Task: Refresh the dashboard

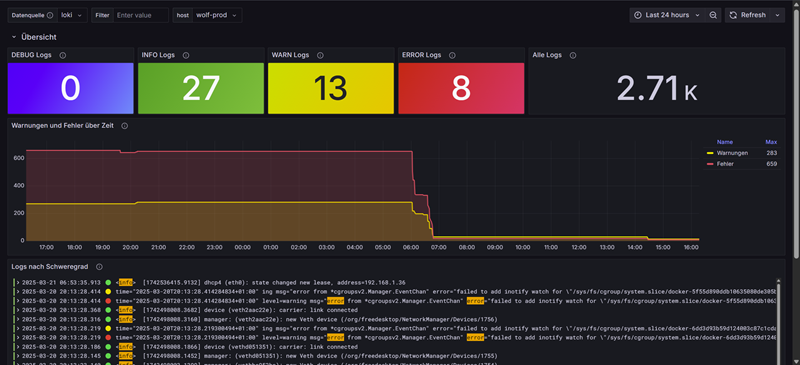Action: coord(748,15)
